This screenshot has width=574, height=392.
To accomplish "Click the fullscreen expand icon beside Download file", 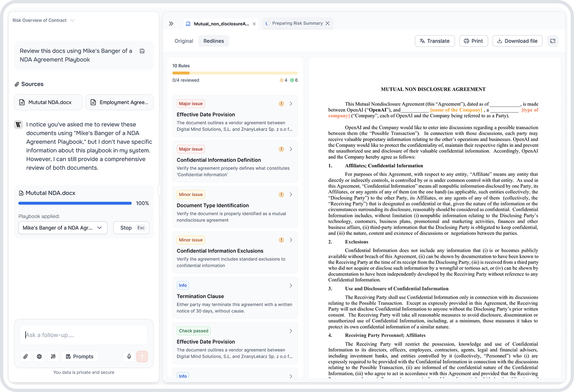I will point(553,41).
